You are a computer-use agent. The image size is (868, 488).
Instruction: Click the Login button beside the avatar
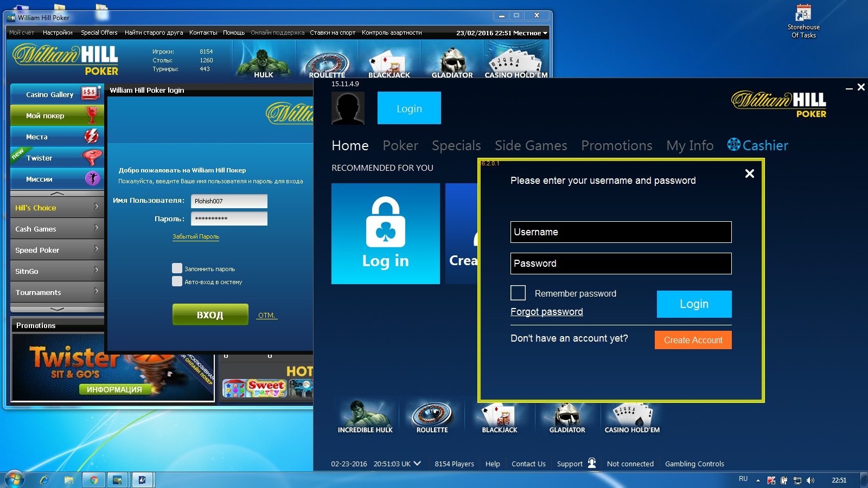coord(409,108)
